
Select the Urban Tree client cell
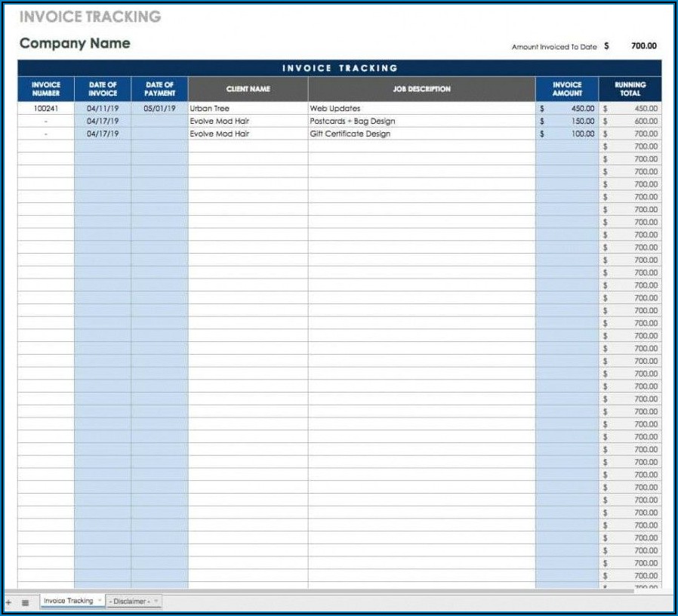point(248,109)
